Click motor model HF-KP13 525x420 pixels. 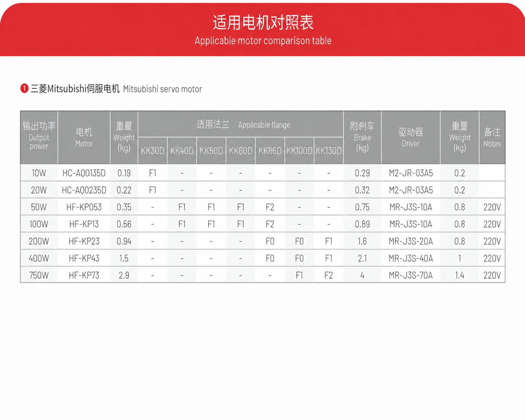click(x=84, y=224)
